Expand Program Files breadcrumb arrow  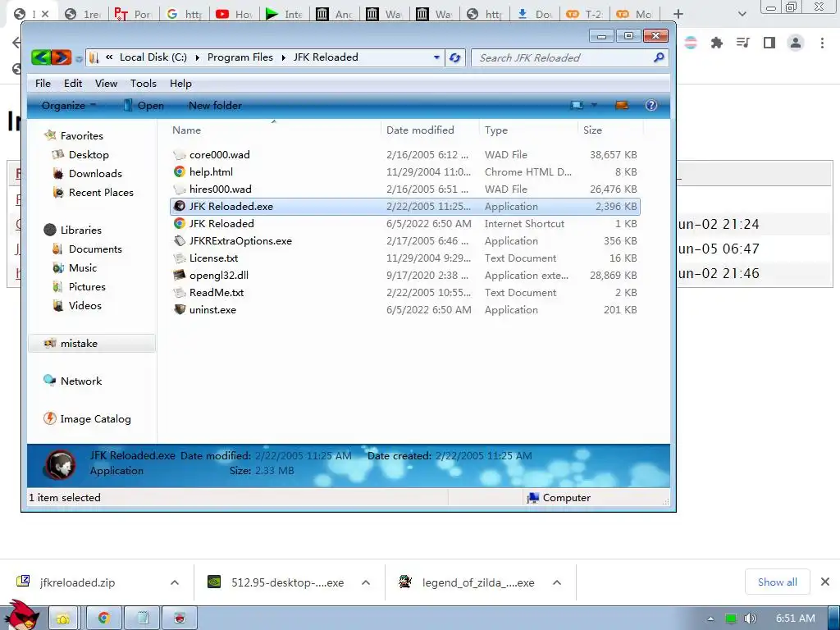click(283, 57)
